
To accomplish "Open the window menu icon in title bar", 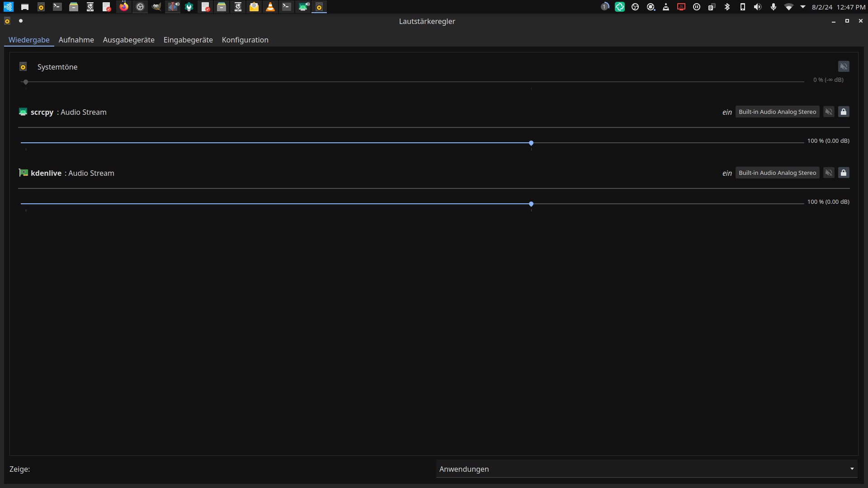I will pyautogui.click(x=7, y=21).
